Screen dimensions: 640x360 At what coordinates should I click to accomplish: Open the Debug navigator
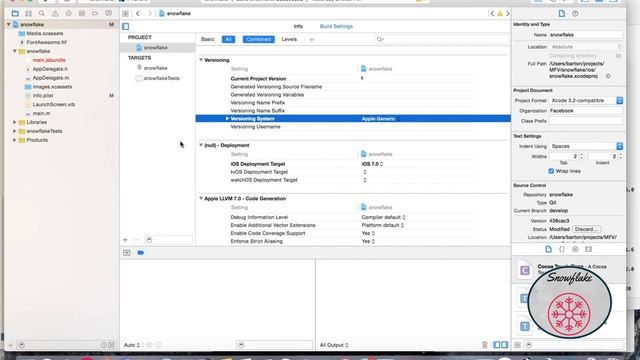82,13
